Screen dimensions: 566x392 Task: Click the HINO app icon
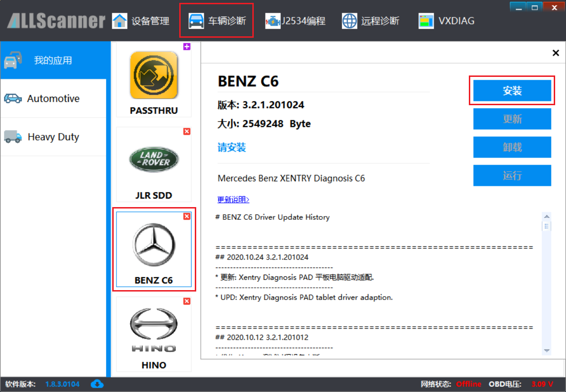click(154, 330)
